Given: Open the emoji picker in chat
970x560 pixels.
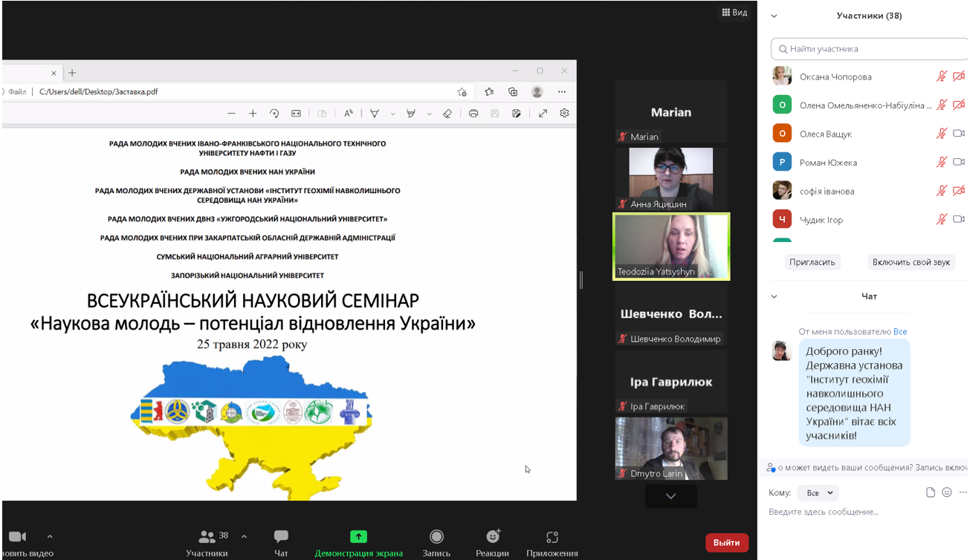Looking at the screenshot, I should tap(947, 492).
